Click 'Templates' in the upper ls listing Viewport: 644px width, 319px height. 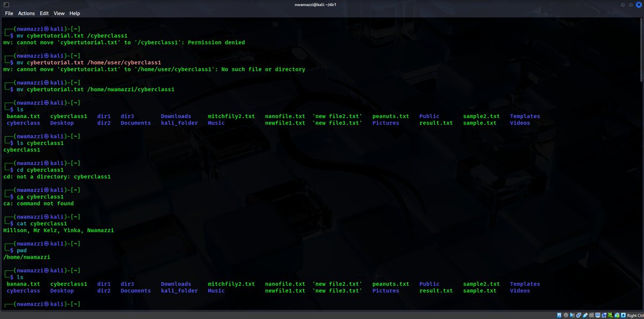(525, 116)
